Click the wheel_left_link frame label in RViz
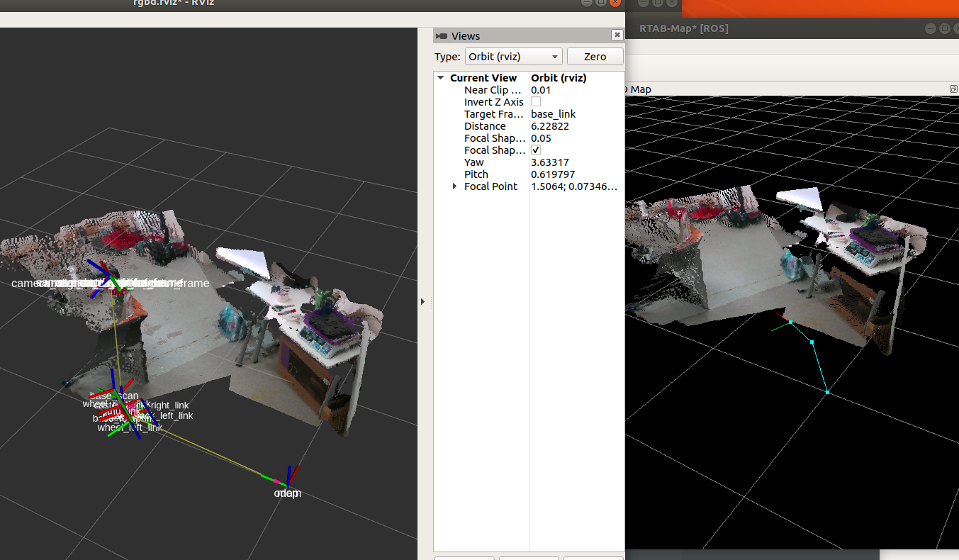Image resolution: width=959 pixels, height=560 pixels. point(130,427)
